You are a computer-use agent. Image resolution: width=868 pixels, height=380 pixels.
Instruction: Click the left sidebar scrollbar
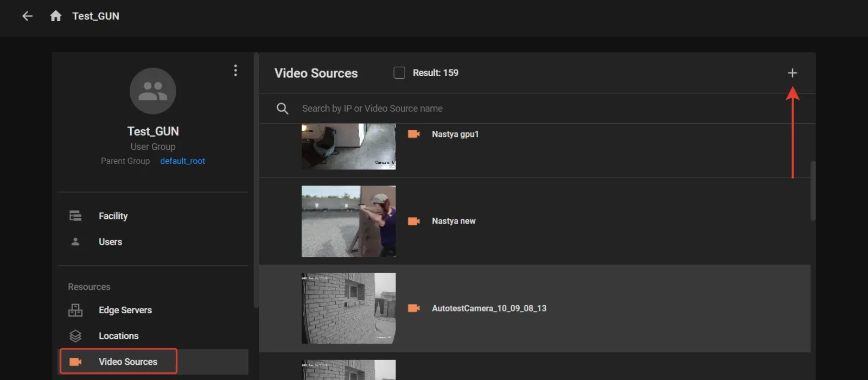(x=256, y=180)
